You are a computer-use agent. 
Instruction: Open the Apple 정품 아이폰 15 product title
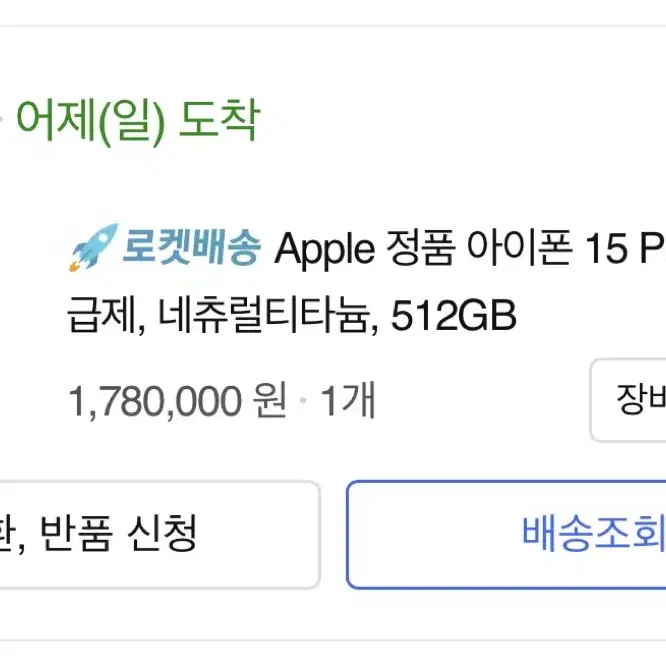(470, 248)
